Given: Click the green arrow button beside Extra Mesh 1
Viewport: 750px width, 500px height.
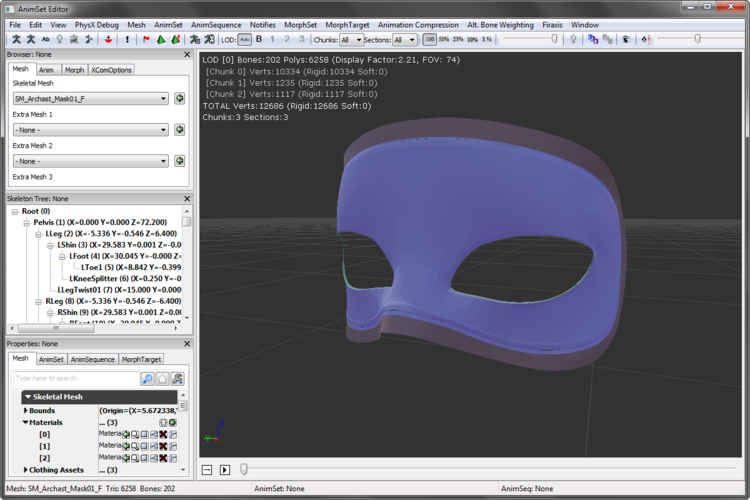Looking at the screenshot, I should [179, 130].
